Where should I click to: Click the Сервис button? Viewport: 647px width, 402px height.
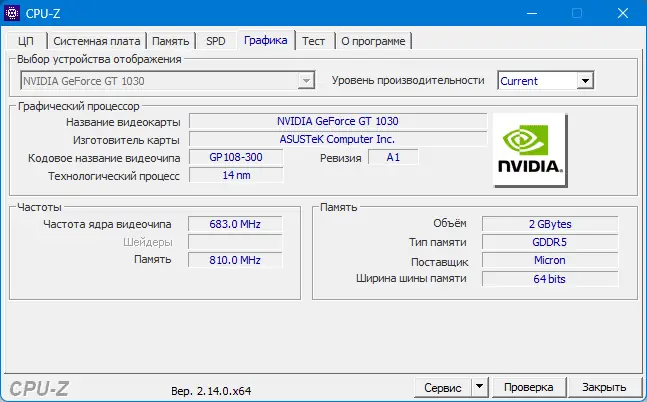pos(443,388)
